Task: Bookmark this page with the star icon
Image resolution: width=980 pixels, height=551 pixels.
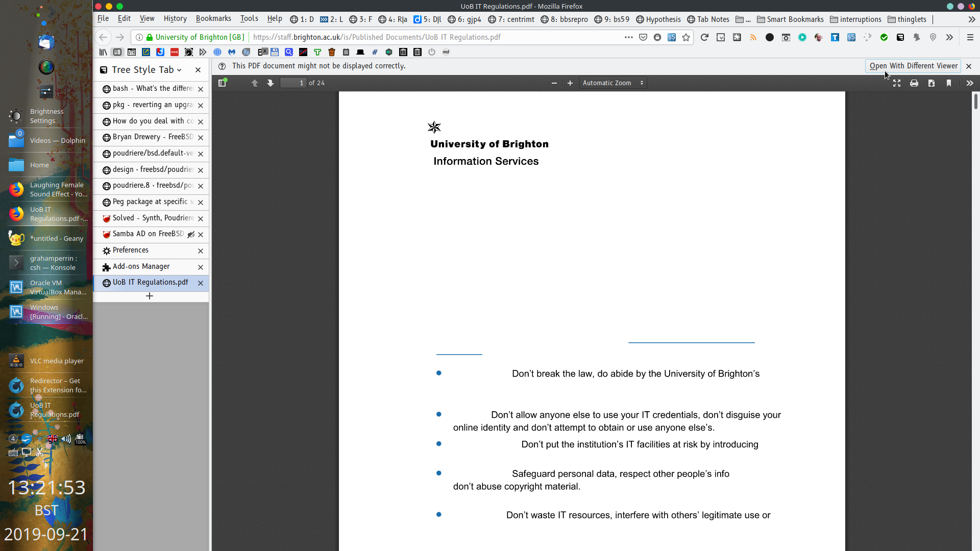Action: (x=686, y=37)
